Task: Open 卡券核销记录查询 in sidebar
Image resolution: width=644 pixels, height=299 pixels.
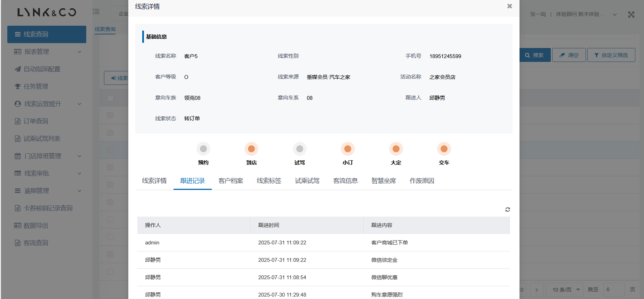Action: tap(47, 208)
